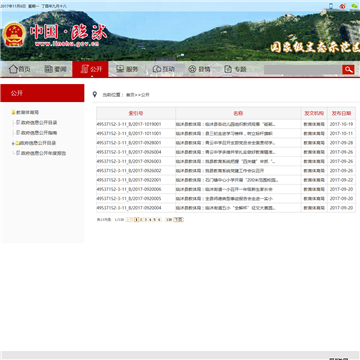Click index number ending 2017-0920004
360x360 pixels.
pyautogui.click(x=129, y=208)
